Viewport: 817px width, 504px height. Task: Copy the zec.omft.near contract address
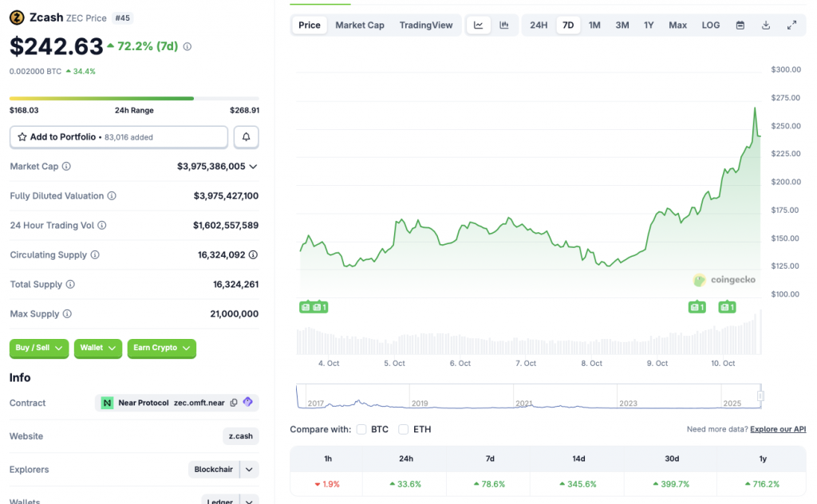pyautogui.click(x=234, y=403)
